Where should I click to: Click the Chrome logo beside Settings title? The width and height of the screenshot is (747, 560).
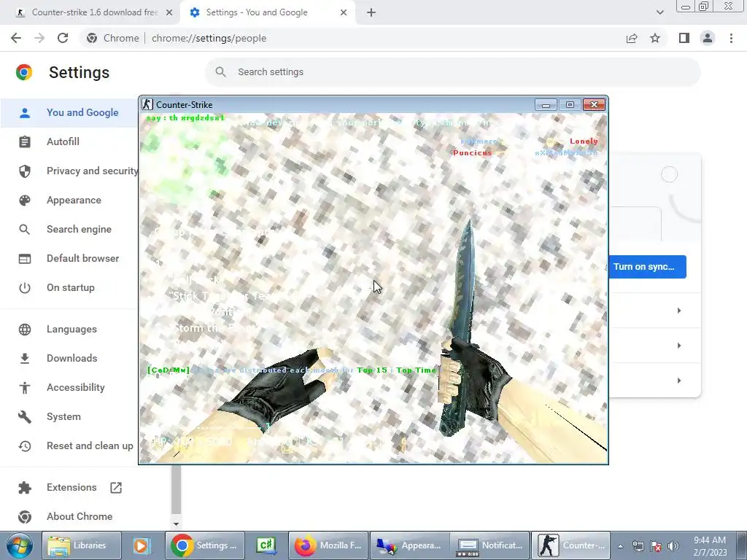(24, 72)
